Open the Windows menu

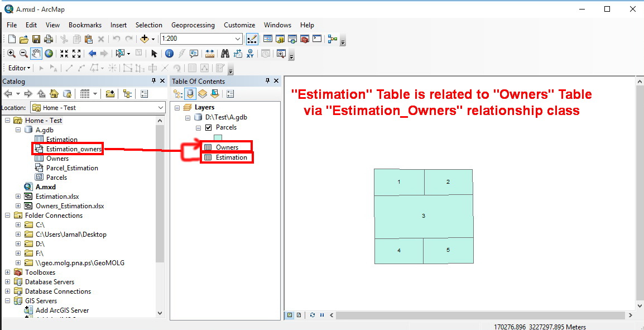pyautogui.click(x=278, y=25)
